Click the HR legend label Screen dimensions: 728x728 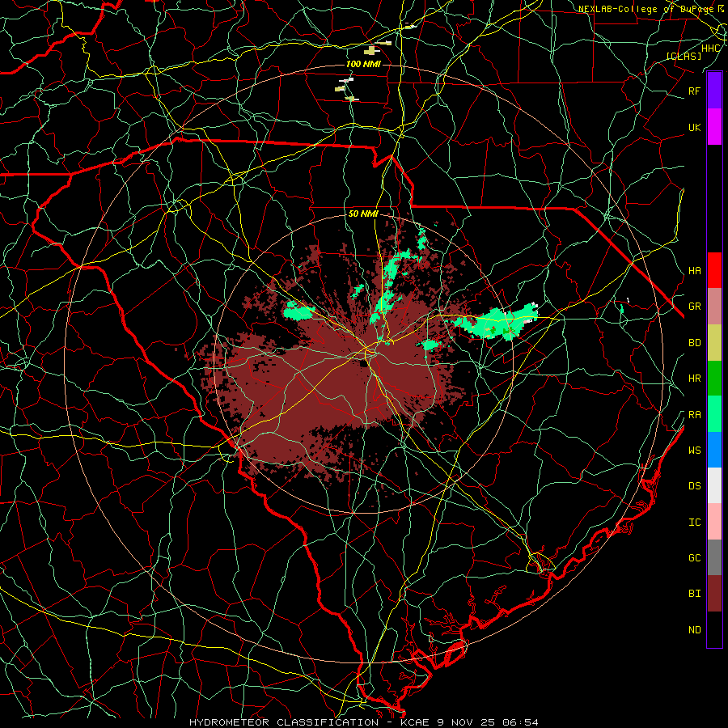tap(694, 379)
